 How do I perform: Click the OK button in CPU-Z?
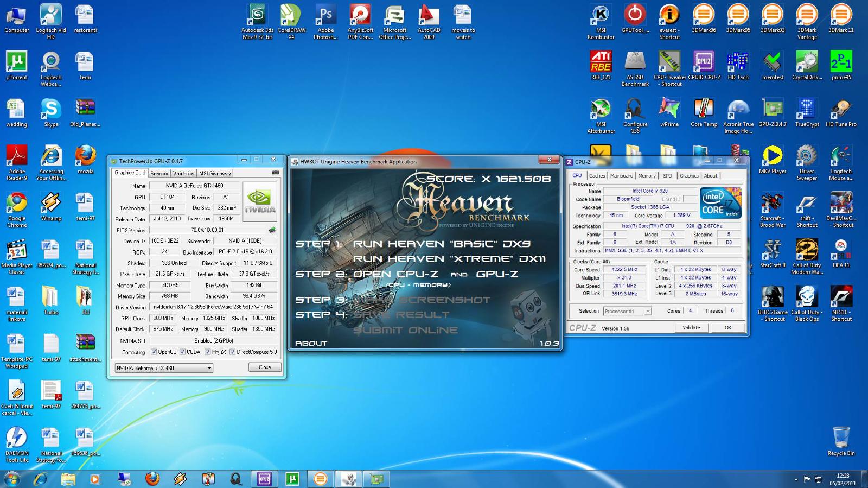(x=728, y=328)
